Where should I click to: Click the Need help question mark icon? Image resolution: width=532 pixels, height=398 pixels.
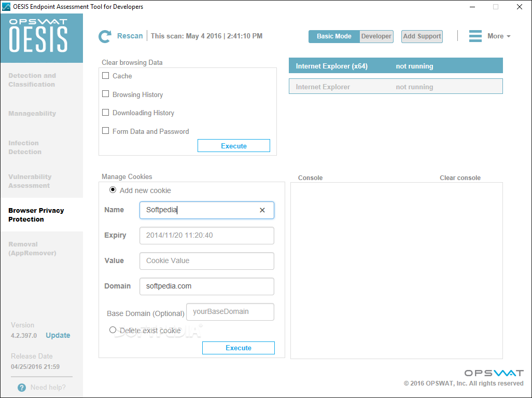[22, 388]
